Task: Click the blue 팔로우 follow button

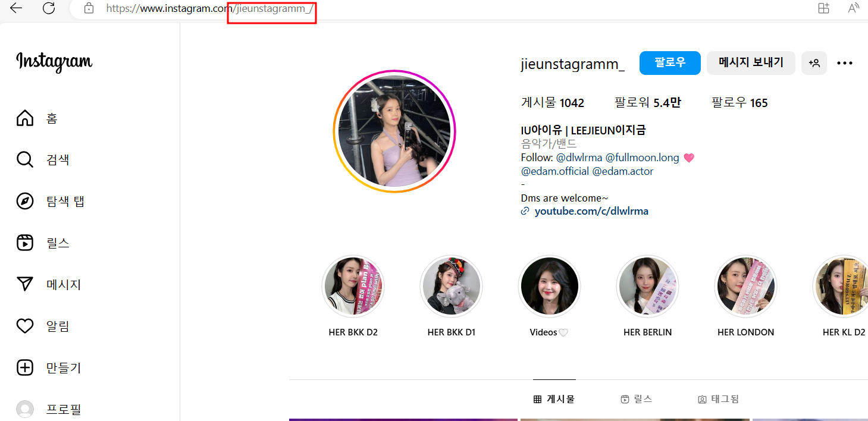Action: 670,62
